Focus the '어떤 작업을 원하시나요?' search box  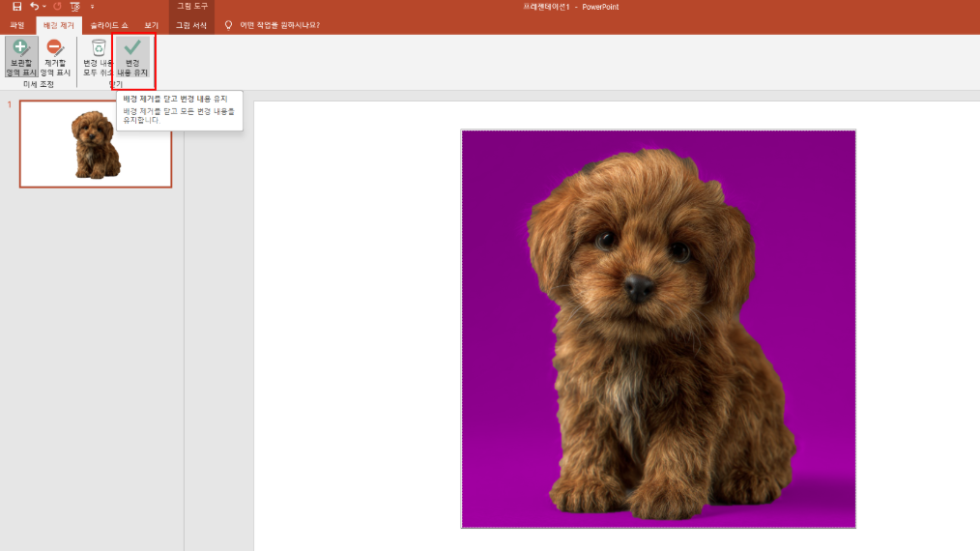point(279,25)
